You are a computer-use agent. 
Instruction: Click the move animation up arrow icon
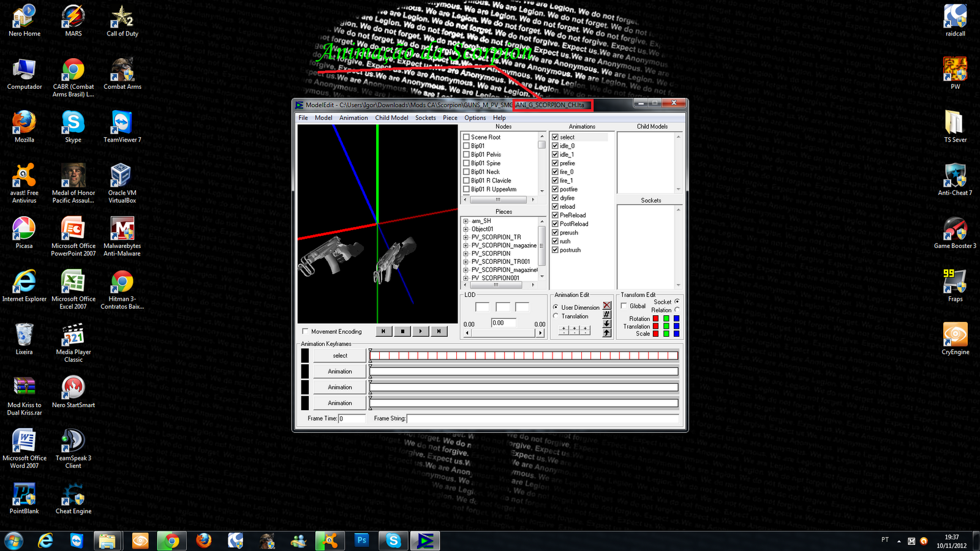coord(607,333)
